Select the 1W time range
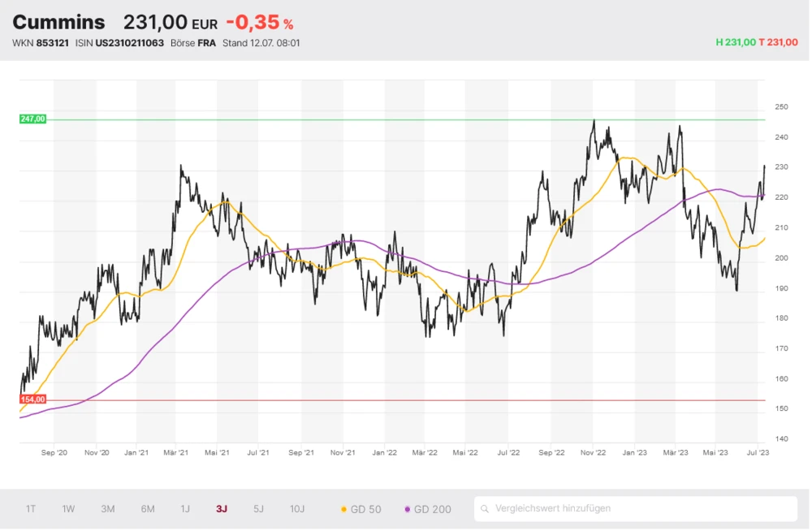This screenshot has height=531, width=812. click(69, 509)
